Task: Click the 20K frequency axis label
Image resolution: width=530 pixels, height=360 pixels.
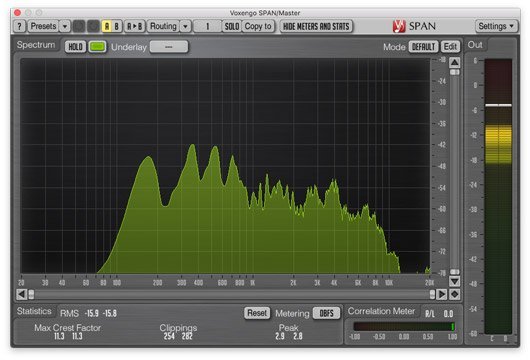Action: pos(429,283)
